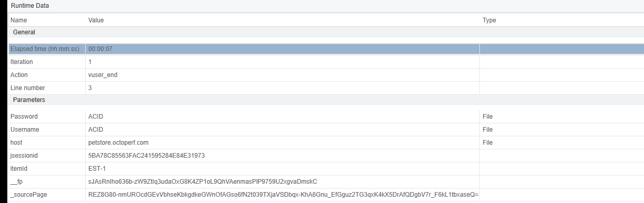Select the Iteration row name
644x203 pixels.
click(21, 62)
